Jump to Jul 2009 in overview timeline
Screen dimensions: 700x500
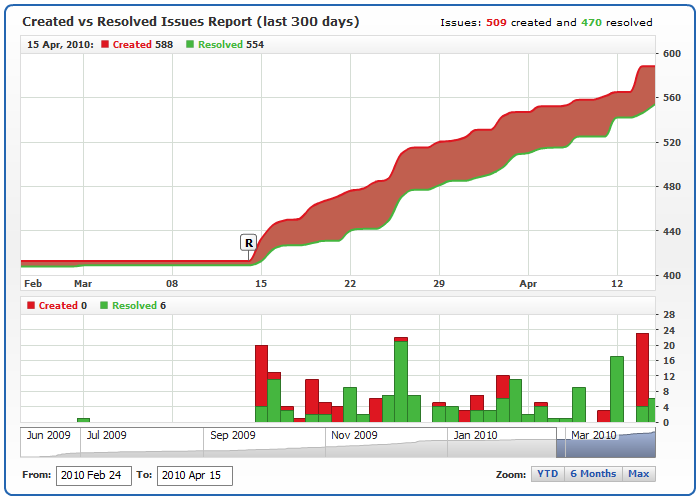(x=106, y=435)
